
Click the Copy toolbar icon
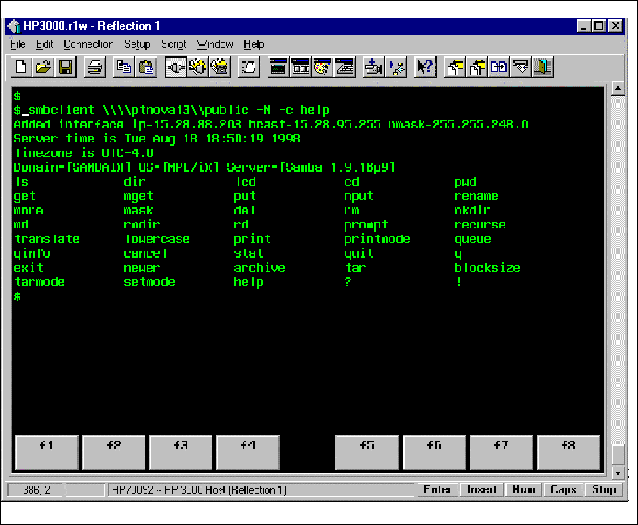coord(124,67)
